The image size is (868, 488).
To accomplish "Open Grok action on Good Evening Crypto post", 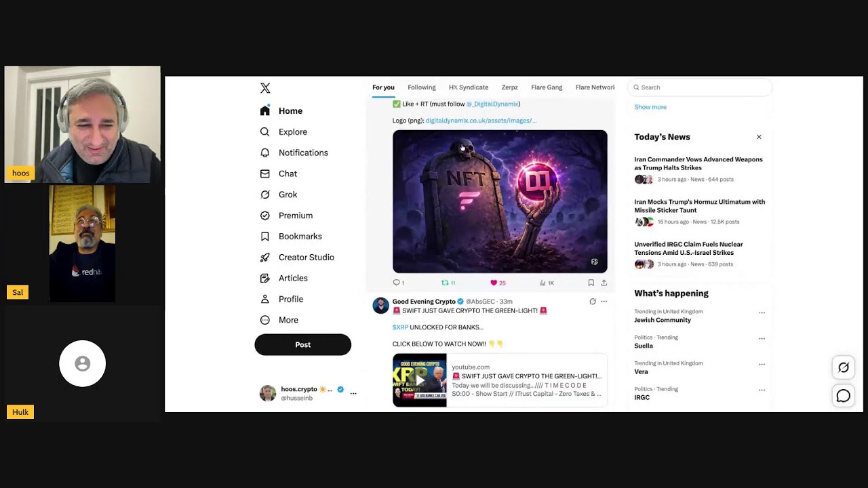I will point(593,302).
